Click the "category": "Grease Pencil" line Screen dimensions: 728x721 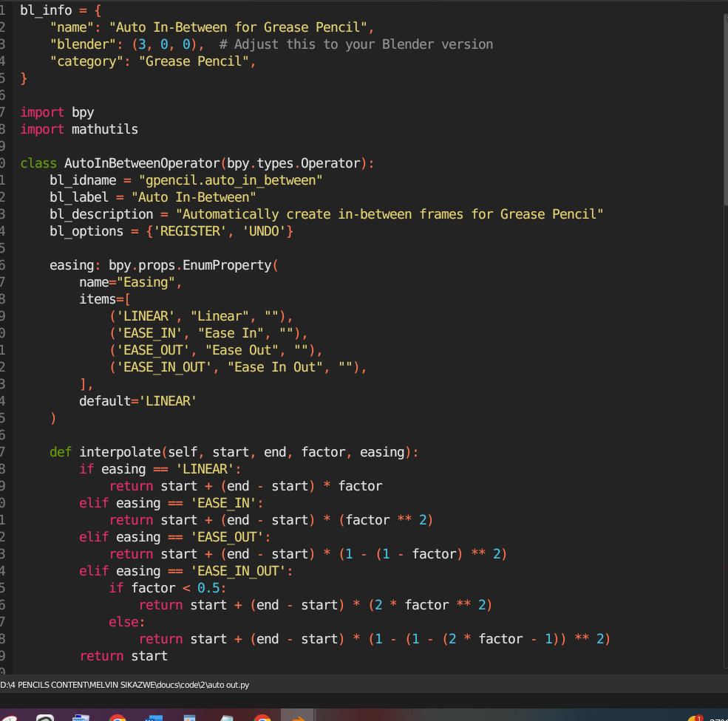pos(153,61)
